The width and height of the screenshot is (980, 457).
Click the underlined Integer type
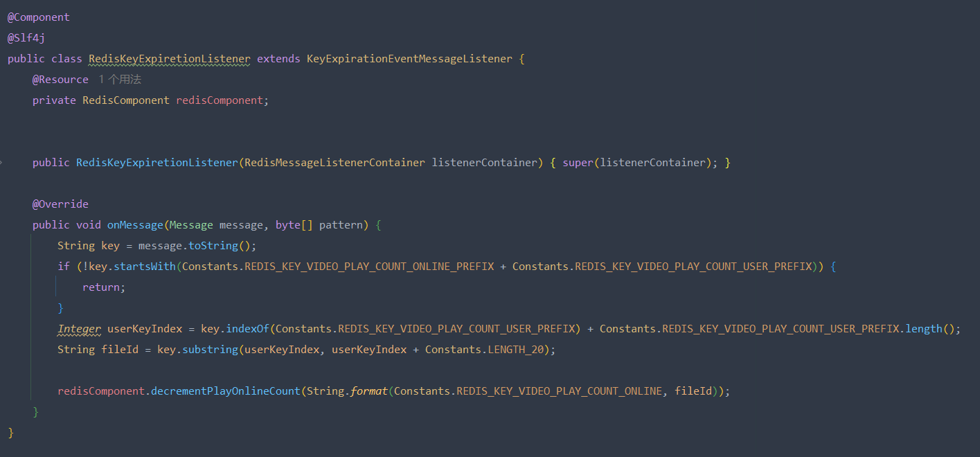(x=79, y=329)
